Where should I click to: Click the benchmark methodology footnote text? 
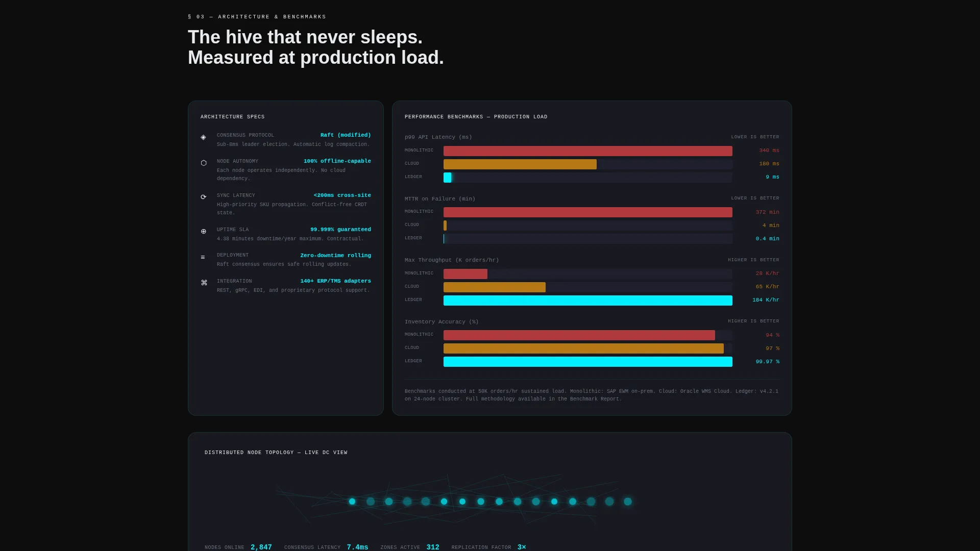tap(592, 395)
